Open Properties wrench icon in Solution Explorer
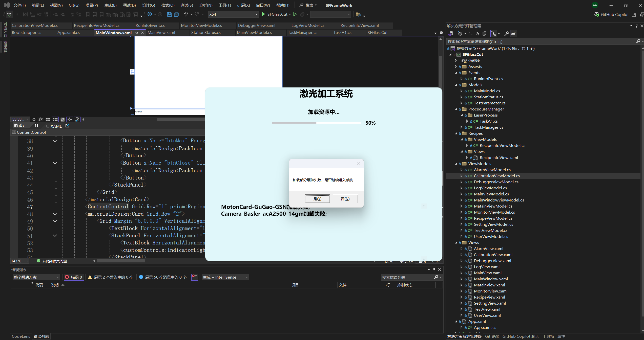Image resolution: width=644 pixels, height=340 pixels. pos(506,34)
